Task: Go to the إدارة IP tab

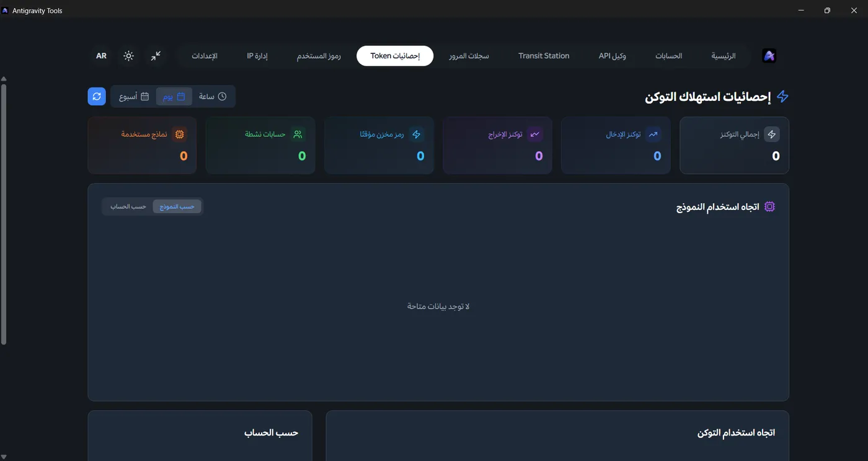Action: tap(257, 56)
